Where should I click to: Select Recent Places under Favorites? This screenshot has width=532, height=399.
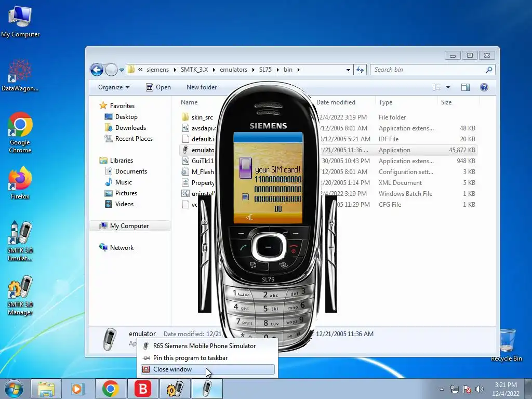129,139
